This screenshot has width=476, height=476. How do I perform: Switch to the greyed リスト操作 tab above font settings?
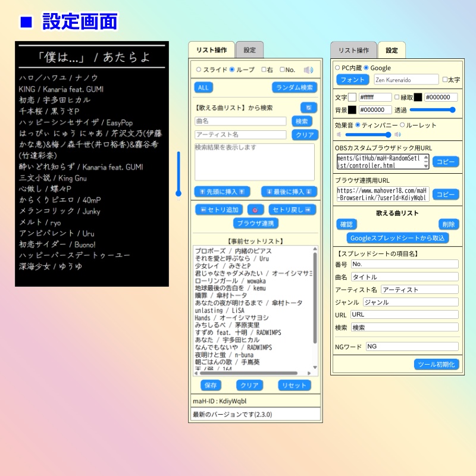353,51
